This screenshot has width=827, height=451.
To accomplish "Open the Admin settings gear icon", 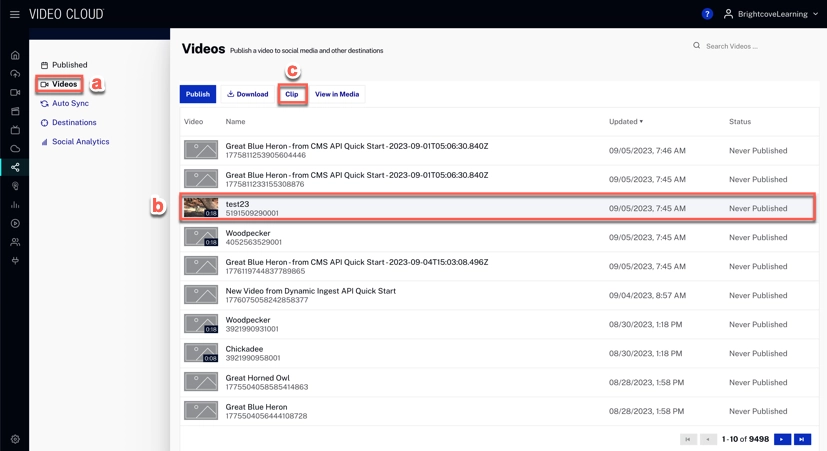I will point(15,439).
